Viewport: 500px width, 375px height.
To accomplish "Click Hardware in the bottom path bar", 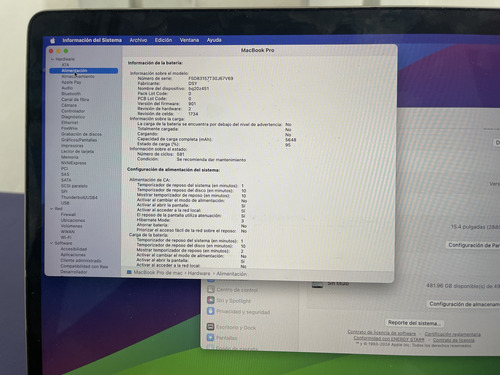I will [x=199, y=273].
